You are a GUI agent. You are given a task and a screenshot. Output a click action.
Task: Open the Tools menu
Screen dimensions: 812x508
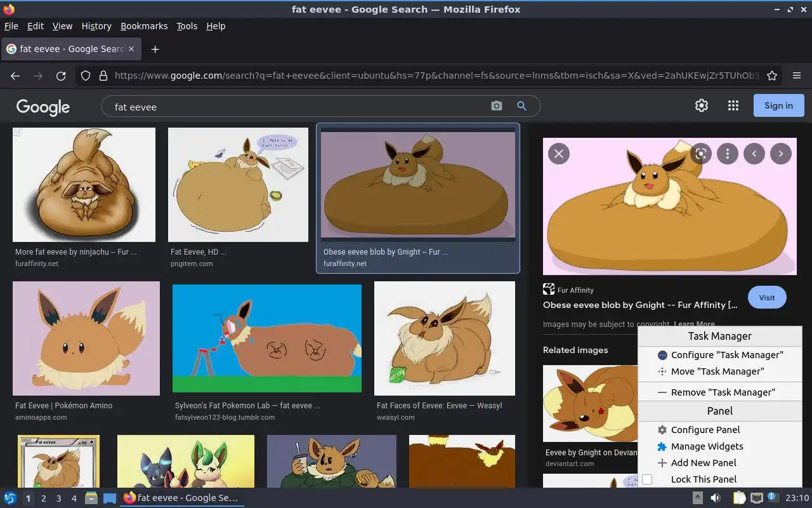click(x=187, y=26)
